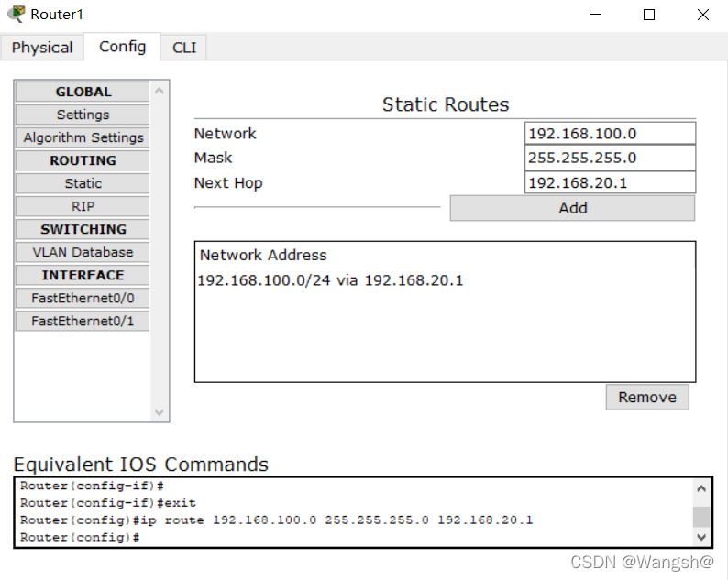Image resolution: width=728 pixels, height=580 pixels.
Task: Click the Mask input field
Action: 610,158
